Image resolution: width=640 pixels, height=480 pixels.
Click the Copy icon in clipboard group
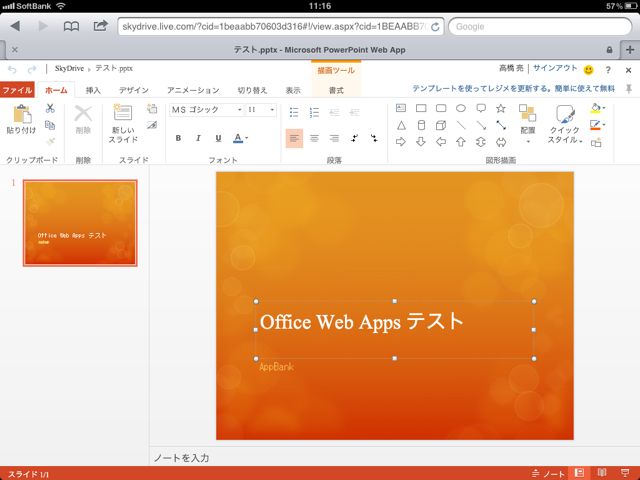(50, 125)
